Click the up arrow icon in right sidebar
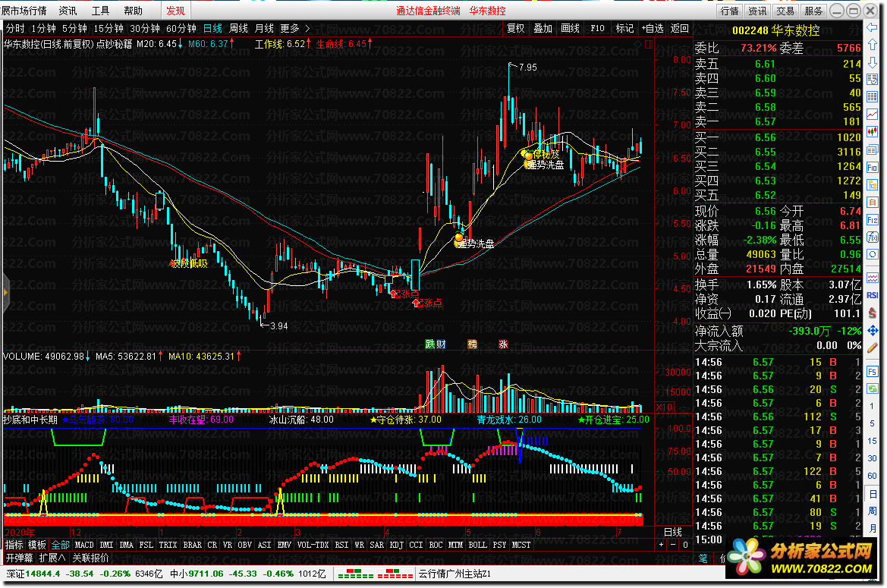 point(872,45)
